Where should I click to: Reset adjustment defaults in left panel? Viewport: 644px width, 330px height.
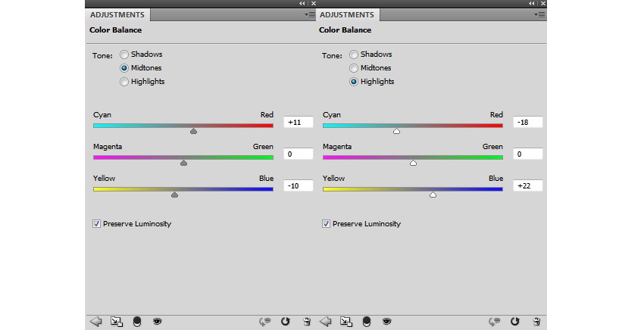286,322
